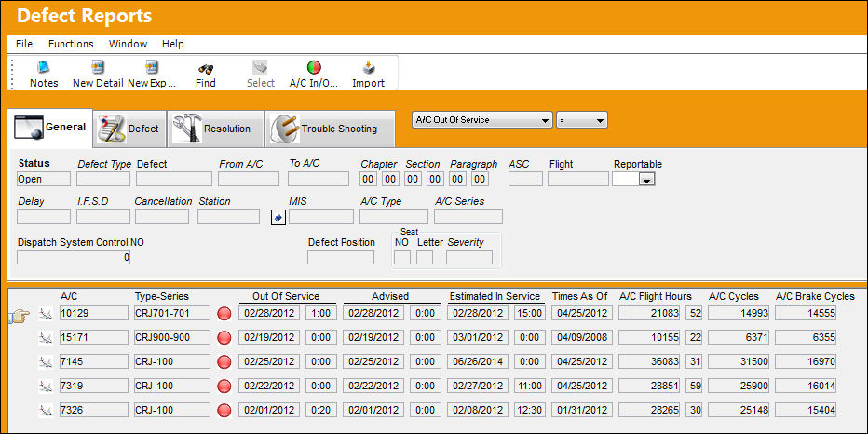868x434 pixels.
Task: Click the aircraft icon beside A/C 7319
Action: [x=46, y=387]
